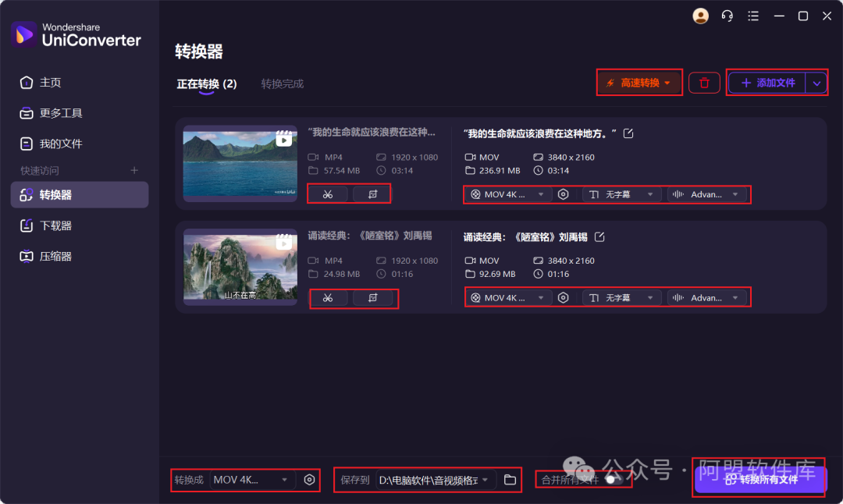The height and width of the screenshot is (504, 843).
Task: Click the trash delete icon in the top toolbar
Action: (704, 82)
